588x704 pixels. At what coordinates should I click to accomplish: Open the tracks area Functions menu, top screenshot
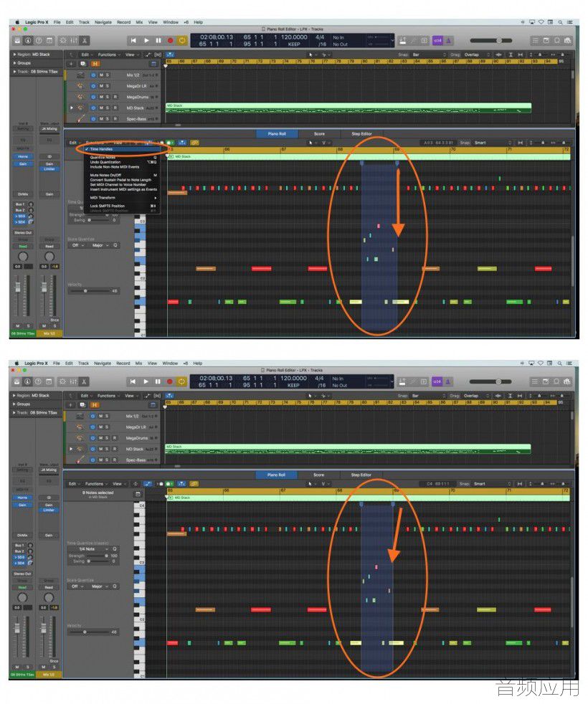(x=108, y=54)
